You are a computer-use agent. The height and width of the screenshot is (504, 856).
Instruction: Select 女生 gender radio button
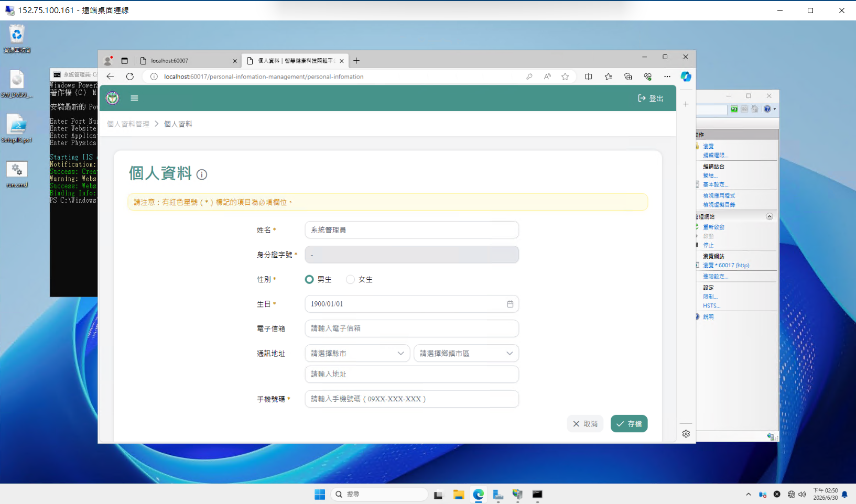(x=350, y=280)
